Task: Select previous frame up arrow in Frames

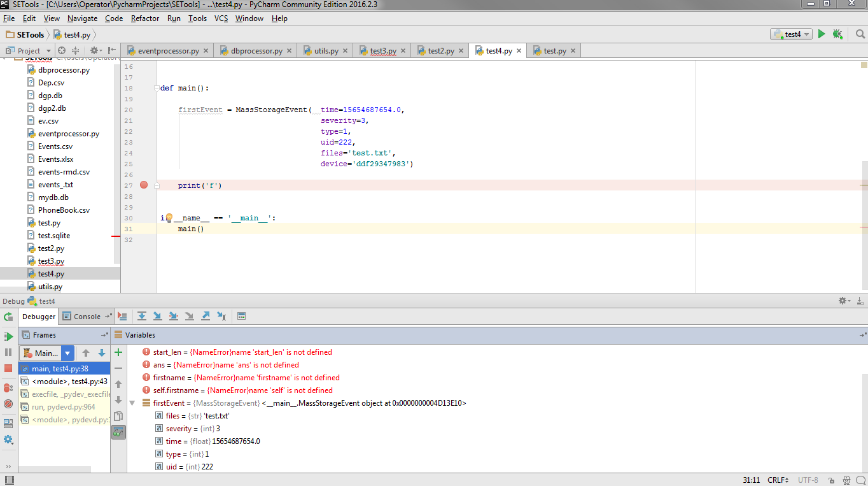Action: coord(86,353)
